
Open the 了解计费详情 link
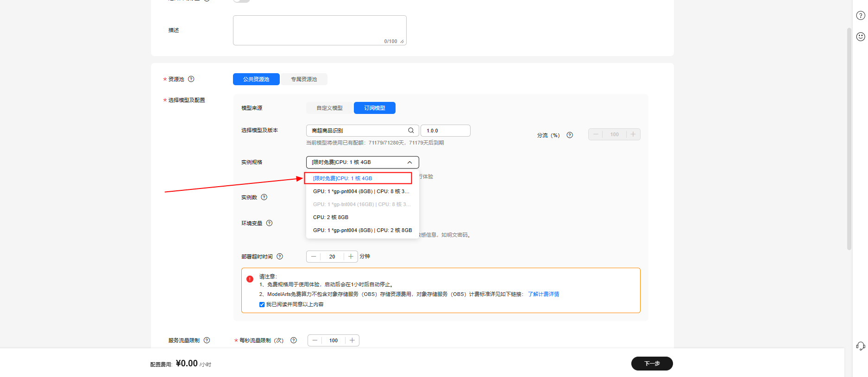pos(543,295)
